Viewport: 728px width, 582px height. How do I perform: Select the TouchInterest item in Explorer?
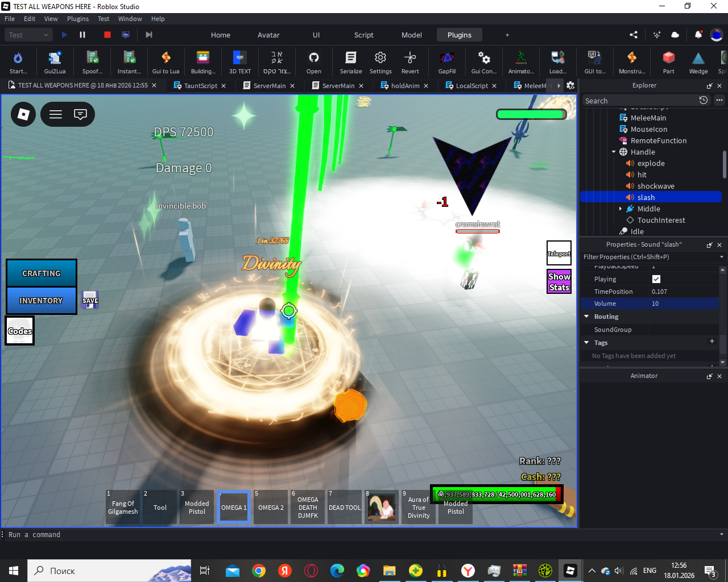[x=661, y=221]
